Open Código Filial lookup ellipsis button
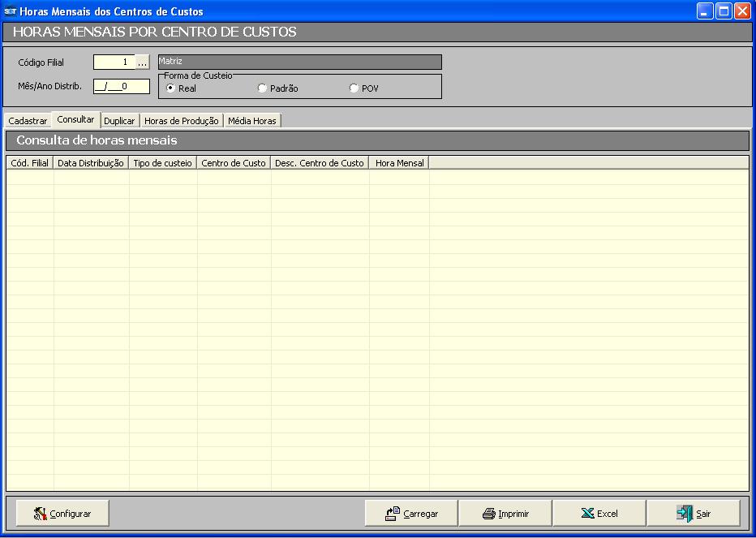756x538 pixels. (x=143, y=62)
